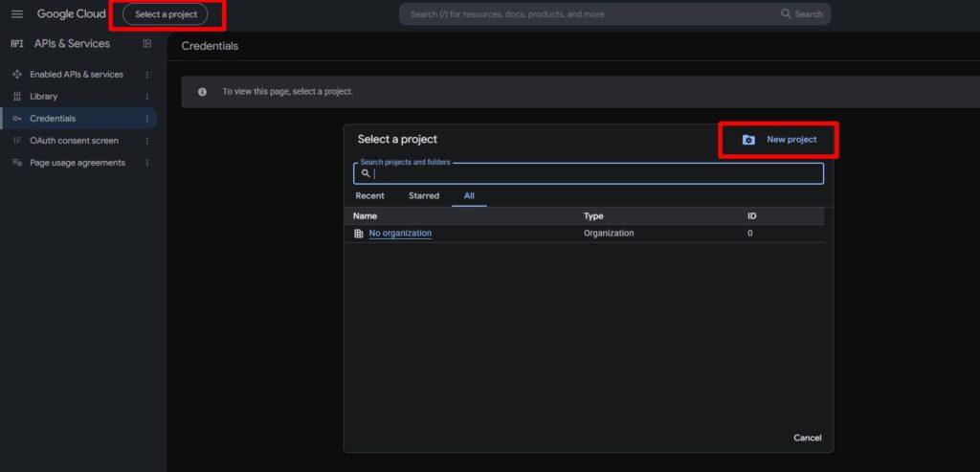
Task: Click the ID column header
Action: pos(752,216)
